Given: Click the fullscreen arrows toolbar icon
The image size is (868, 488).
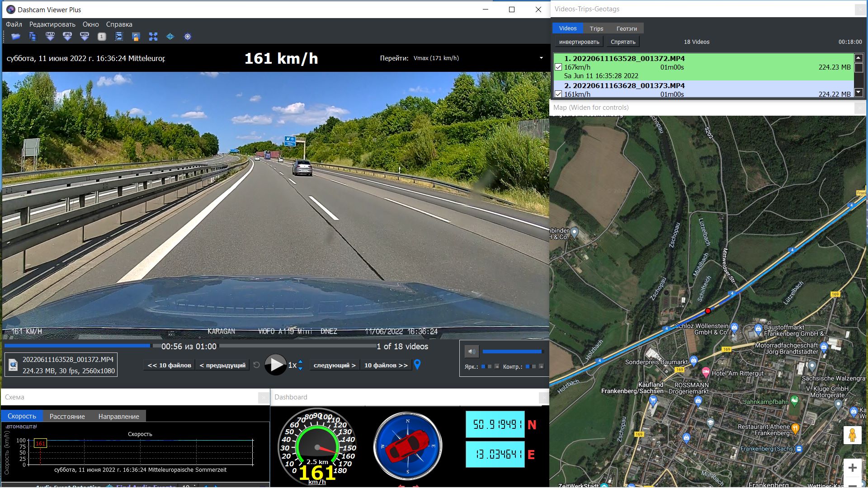Looking at the screenshot, I should coord(153,37).
